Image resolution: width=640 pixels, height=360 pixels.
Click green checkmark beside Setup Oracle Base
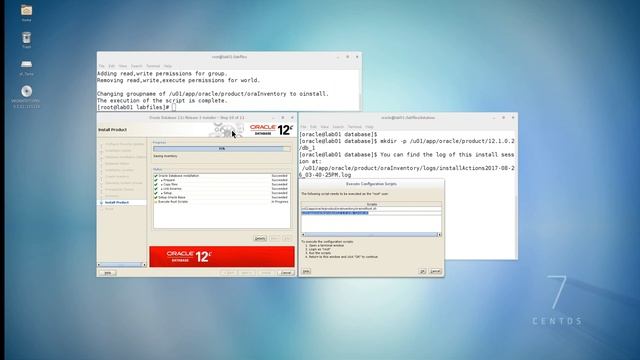pyautogui.click(x=156, y=198)
